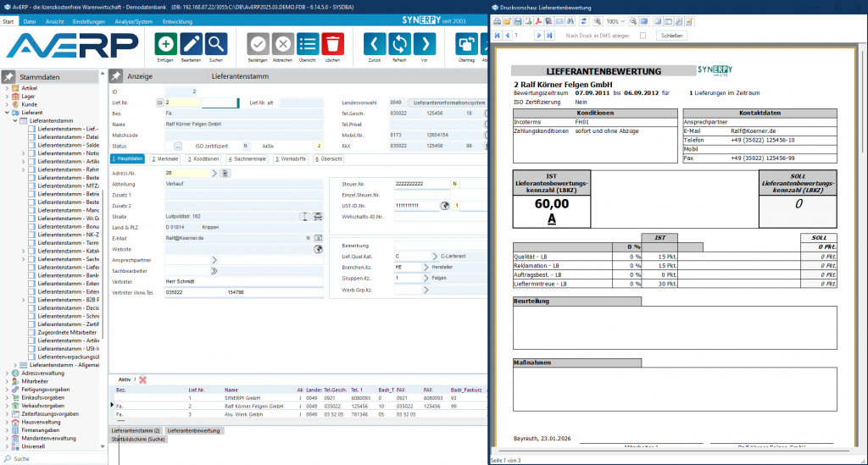
Task: Switch to the 3. Konditionen tab
Action: pyautogui.click(x=203, y=159)
